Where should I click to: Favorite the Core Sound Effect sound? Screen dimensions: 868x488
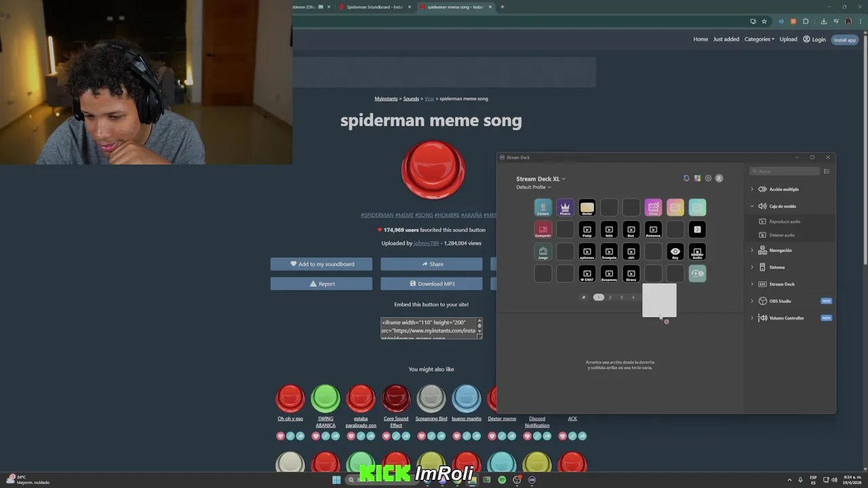point(387,436)
